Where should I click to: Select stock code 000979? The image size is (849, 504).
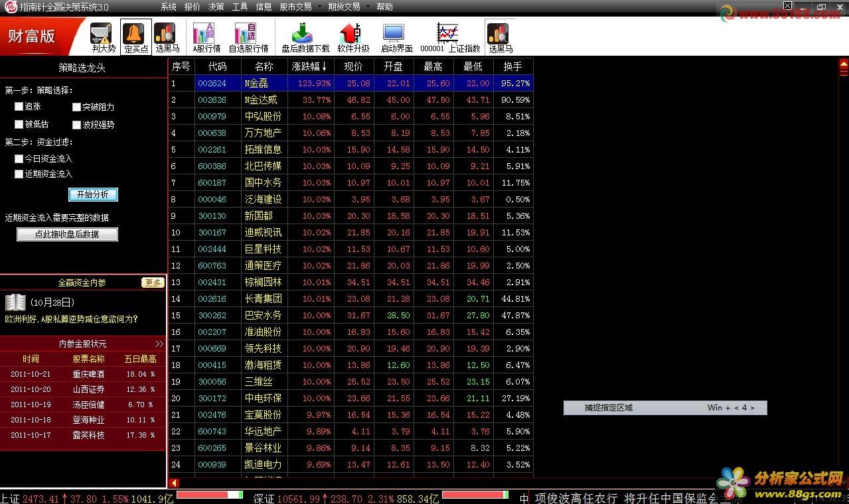[x=212, y=116]
